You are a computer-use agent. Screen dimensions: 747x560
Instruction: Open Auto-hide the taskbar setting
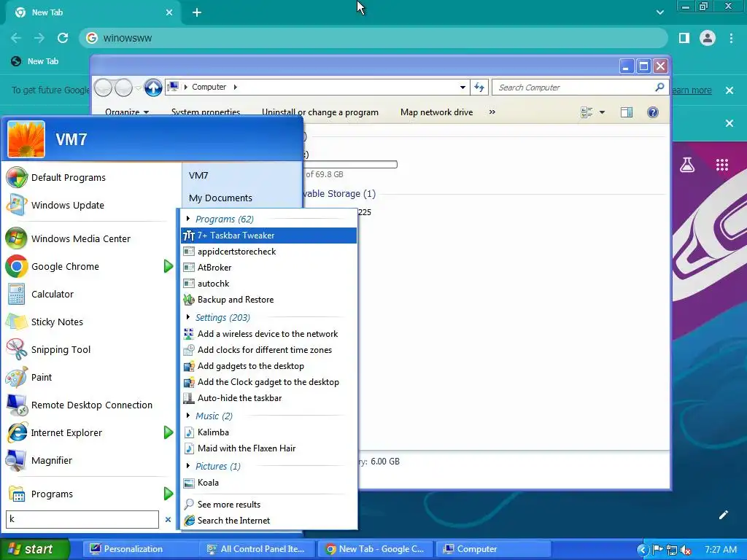[268, 398]
